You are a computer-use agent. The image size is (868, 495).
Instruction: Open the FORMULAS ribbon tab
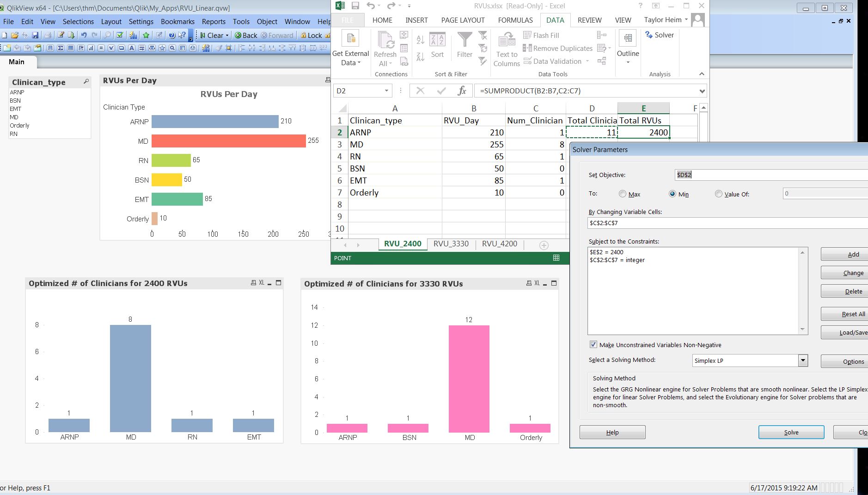click(x=515, y=20)
